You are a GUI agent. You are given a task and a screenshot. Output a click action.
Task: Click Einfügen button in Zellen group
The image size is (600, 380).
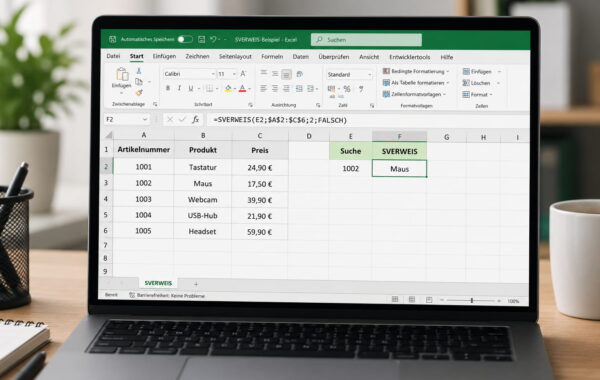pos(481,72)
